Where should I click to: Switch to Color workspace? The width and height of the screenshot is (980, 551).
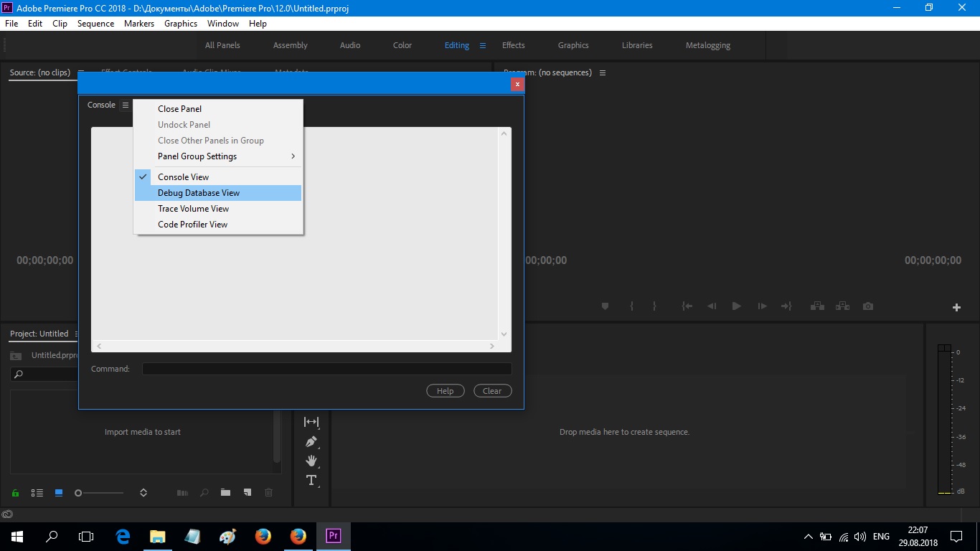[x=402, y=45]
